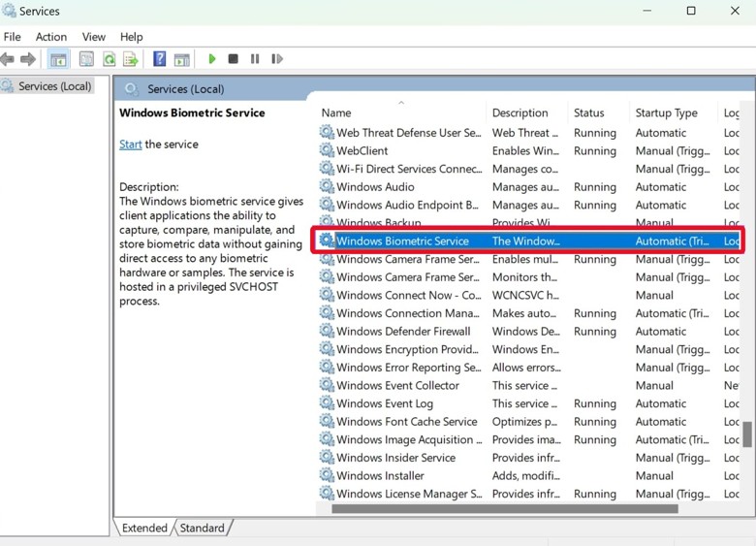
Task: Select Windows Camera Frame Ser... with Running status
Action: [x=408, y=259]
